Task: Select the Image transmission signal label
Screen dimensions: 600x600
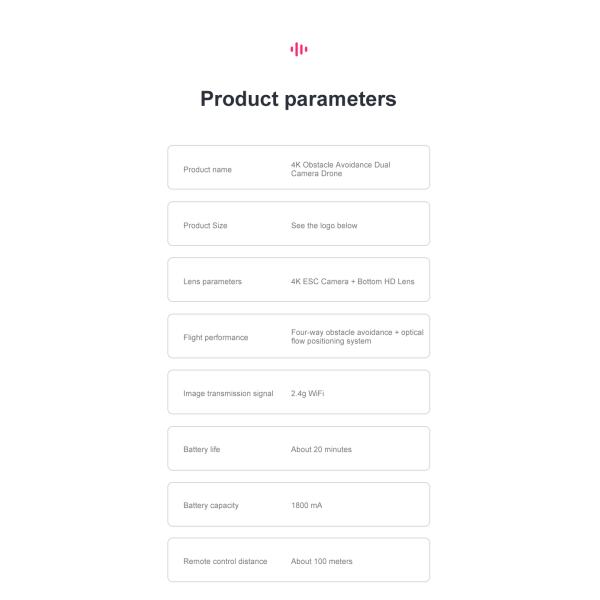Action: tap(228, 394)
